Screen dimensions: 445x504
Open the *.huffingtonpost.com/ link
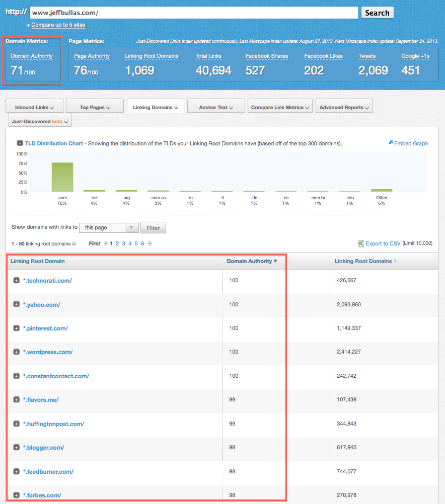pyautogui.click(x=53, y=424)
